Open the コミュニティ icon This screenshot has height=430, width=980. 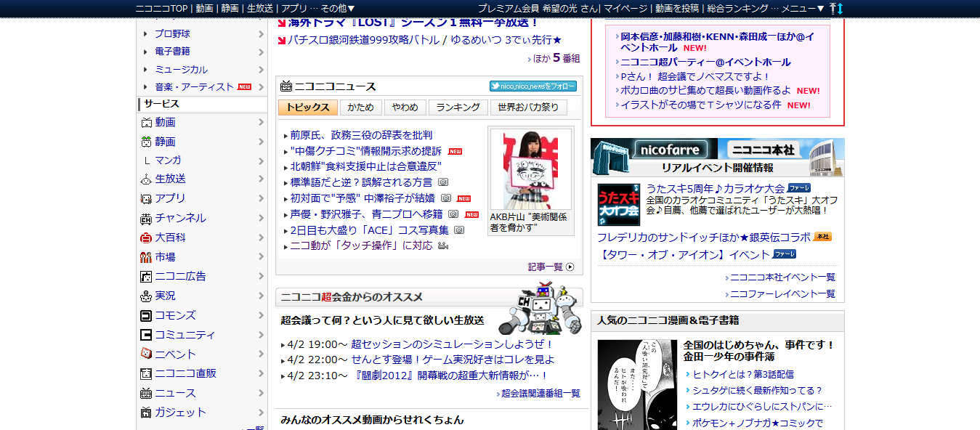tap(146, 335)
